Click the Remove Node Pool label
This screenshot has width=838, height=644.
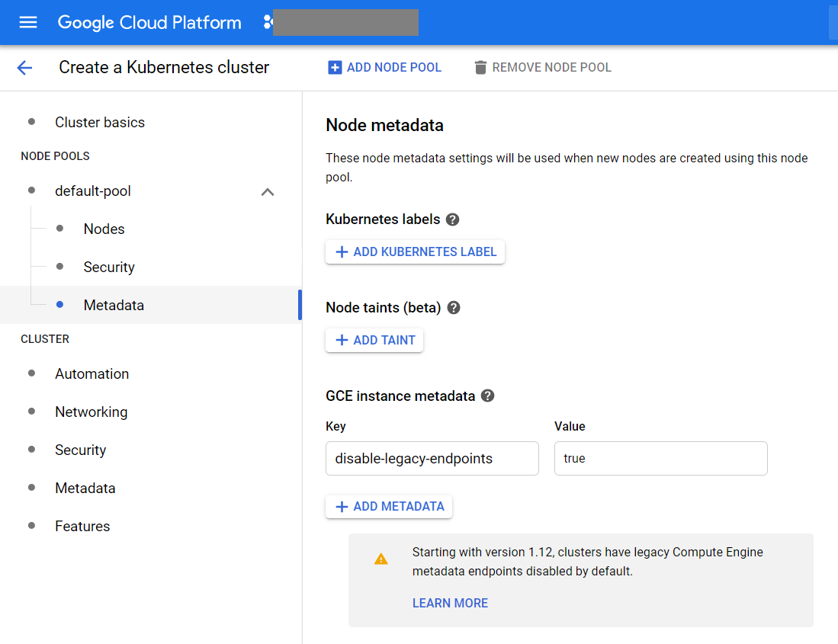pyautogui.click(x=551, y=67)
